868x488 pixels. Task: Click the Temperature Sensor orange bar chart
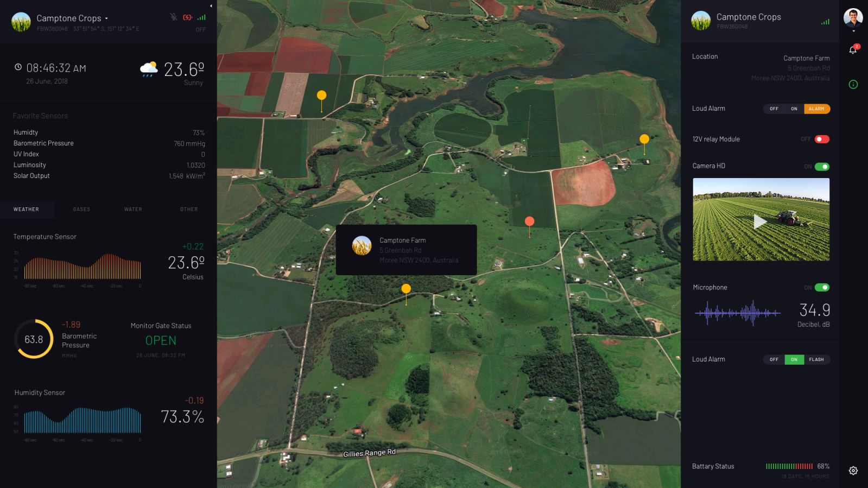[x=83, y=267]
